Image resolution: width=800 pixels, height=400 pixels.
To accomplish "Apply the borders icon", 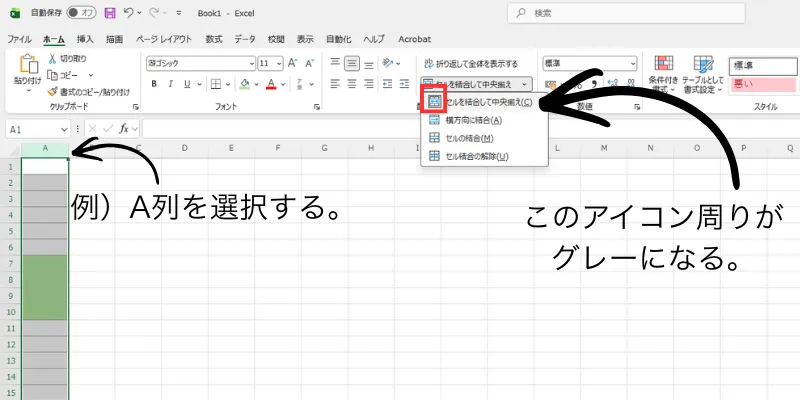I will tap(216, 84).
